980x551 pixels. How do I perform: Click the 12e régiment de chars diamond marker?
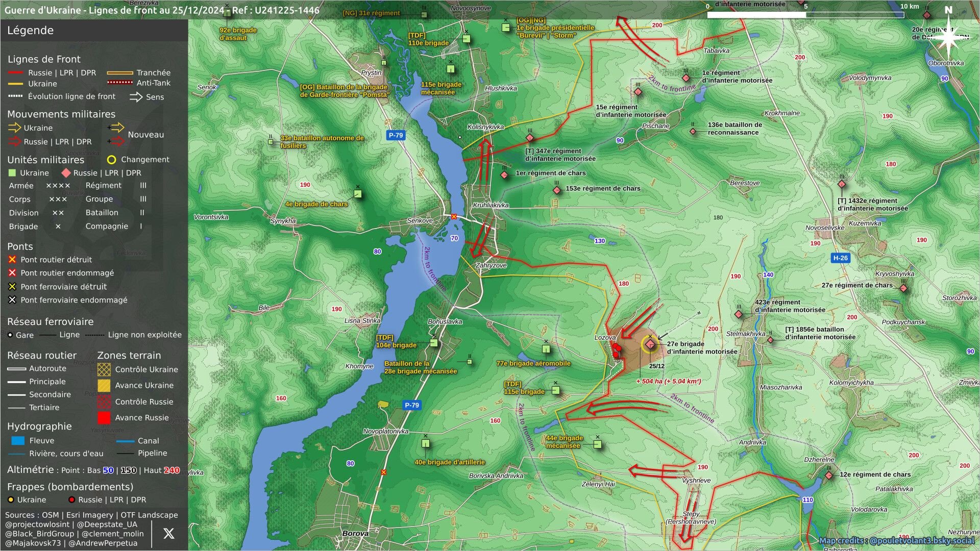coord(829,475)
